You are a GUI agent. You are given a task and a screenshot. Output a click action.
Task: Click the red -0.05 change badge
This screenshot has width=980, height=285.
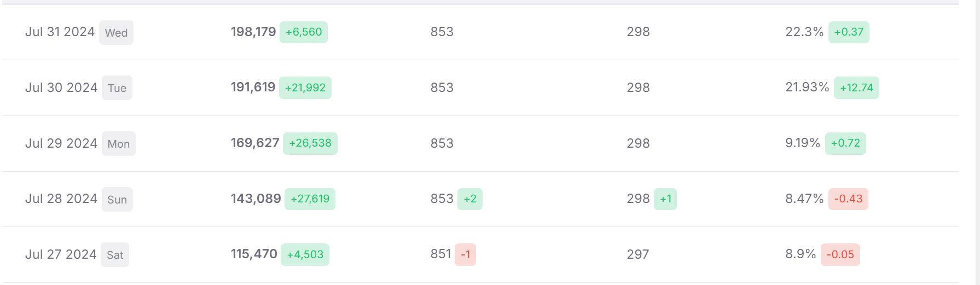click(x=840, y=255)
